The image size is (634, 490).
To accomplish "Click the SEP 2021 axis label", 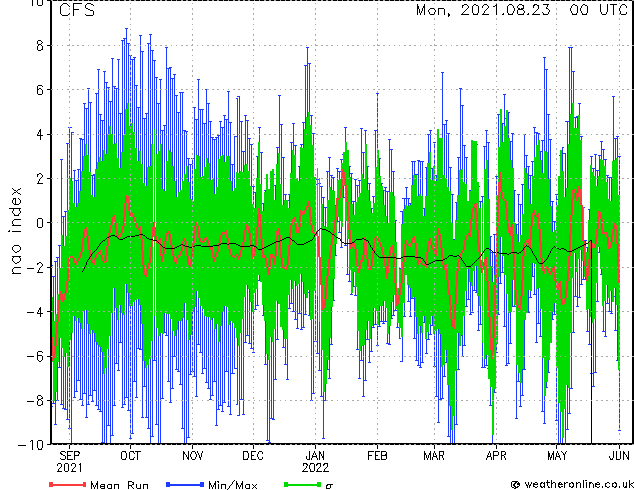I will [69, 462].
